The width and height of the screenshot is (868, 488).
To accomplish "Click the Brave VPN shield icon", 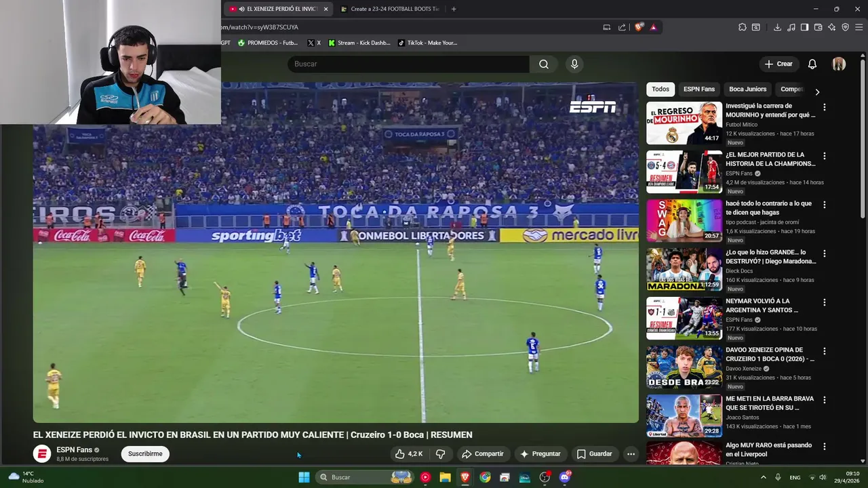I will pyautogui.click(x=845, y=27).
